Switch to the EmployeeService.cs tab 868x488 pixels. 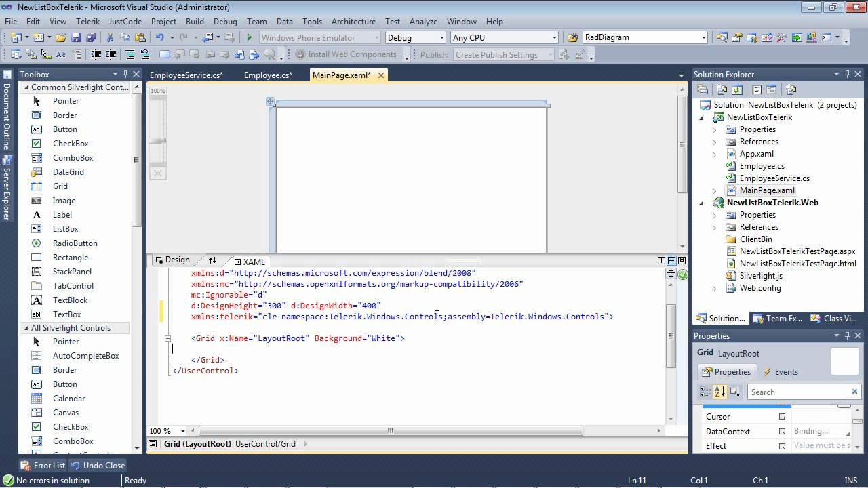point(186,75)
